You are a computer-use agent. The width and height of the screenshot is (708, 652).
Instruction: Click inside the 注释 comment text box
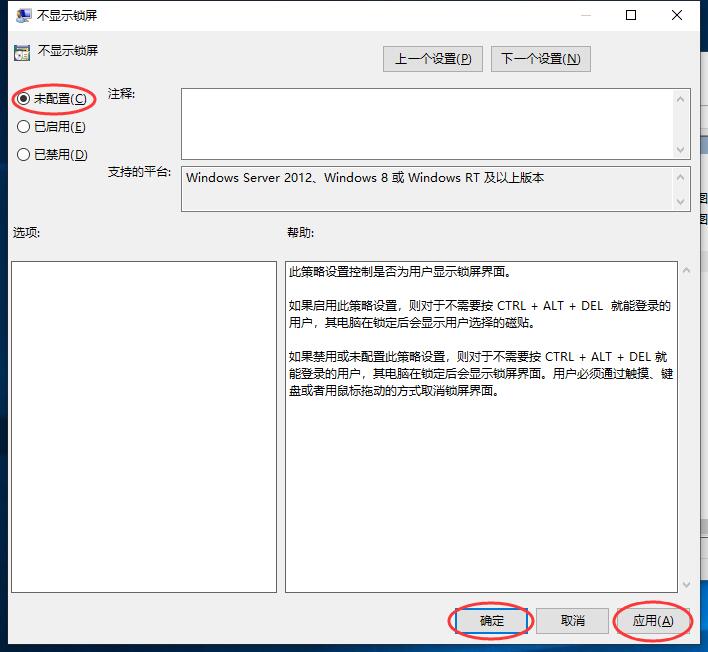(x=427, y=124)
